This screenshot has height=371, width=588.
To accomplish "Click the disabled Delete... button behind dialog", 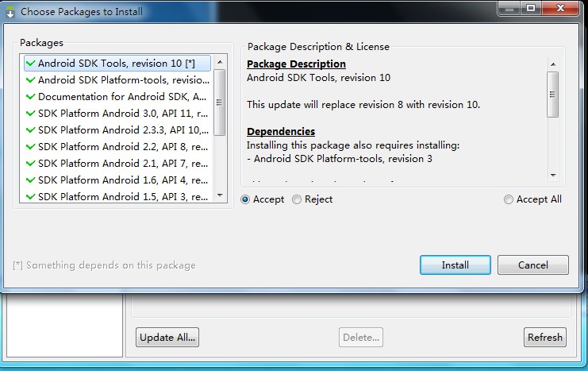I will click(361, 337).
